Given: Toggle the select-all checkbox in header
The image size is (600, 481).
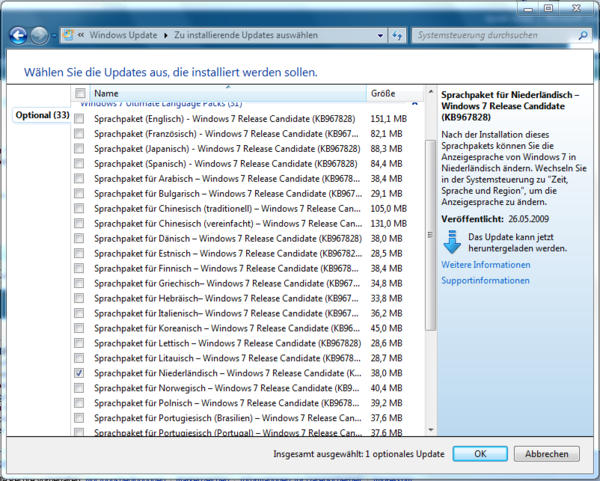Looking at the screenshot, I should [x=80, y=93].
